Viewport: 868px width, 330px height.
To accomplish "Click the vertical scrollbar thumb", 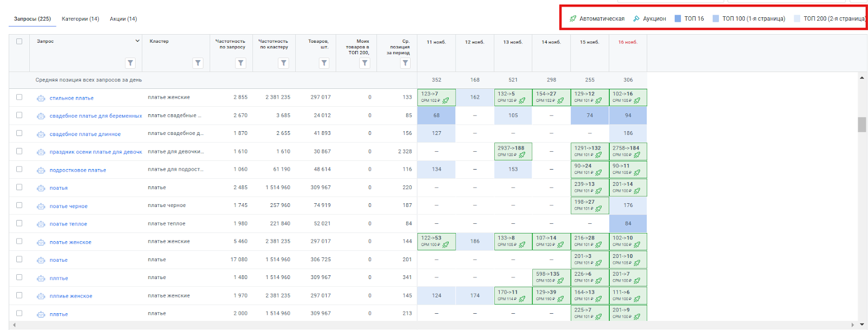I will click(x=861, y=124).
